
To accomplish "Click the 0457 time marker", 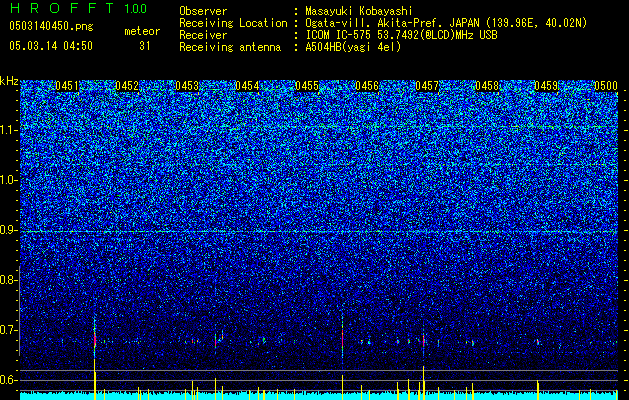I will point(427,86).
